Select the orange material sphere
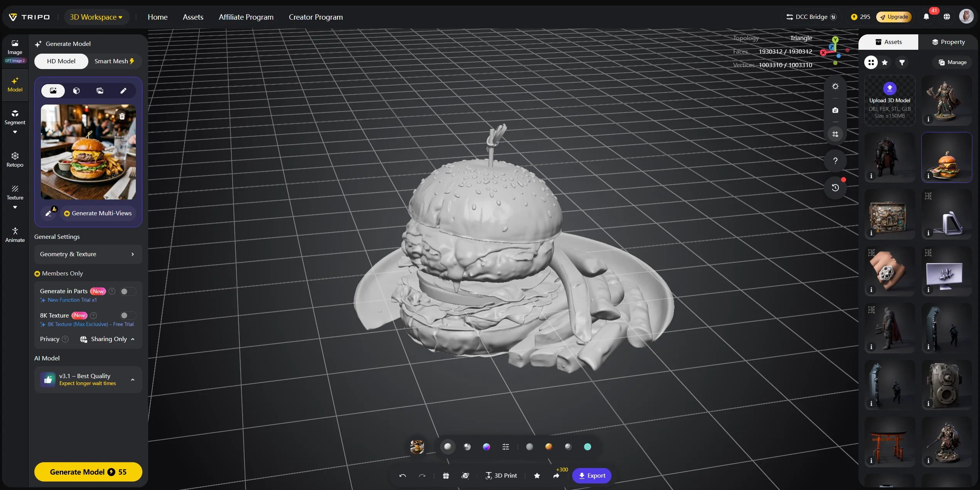 [x=549, y=447]
